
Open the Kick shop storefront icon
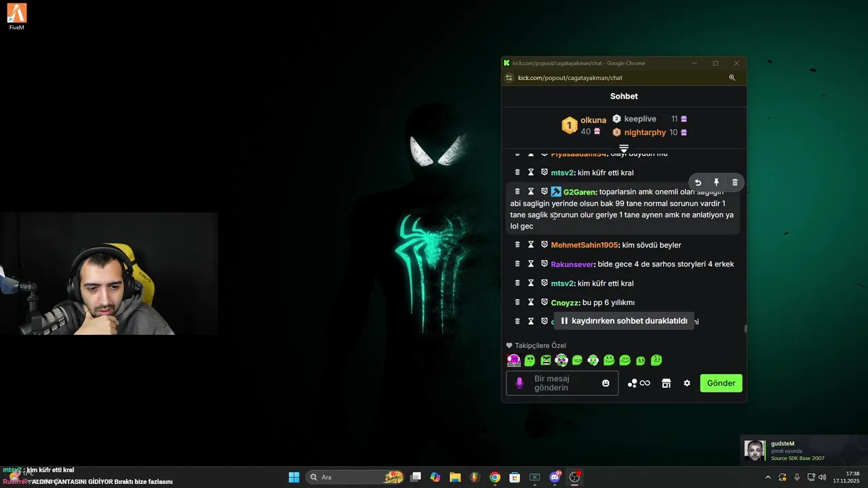pos(666,383)
